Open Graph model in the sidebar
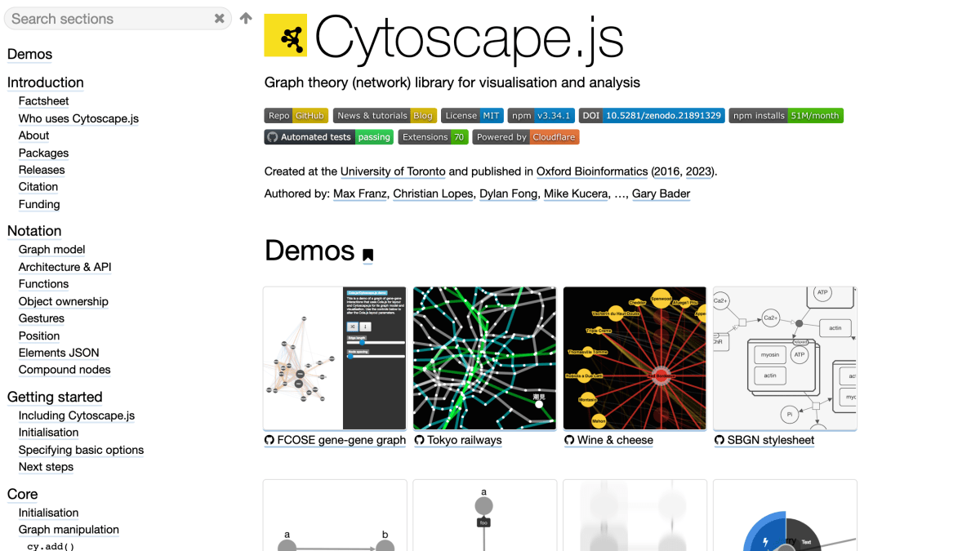 point(52,250)
